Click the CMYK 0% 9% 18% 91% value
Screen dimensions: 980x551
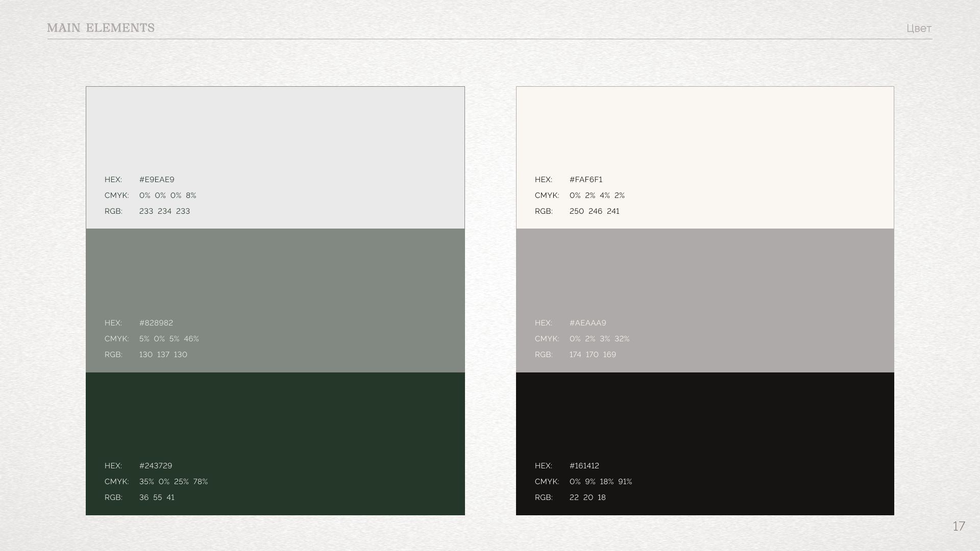click(x=601, y=482)
